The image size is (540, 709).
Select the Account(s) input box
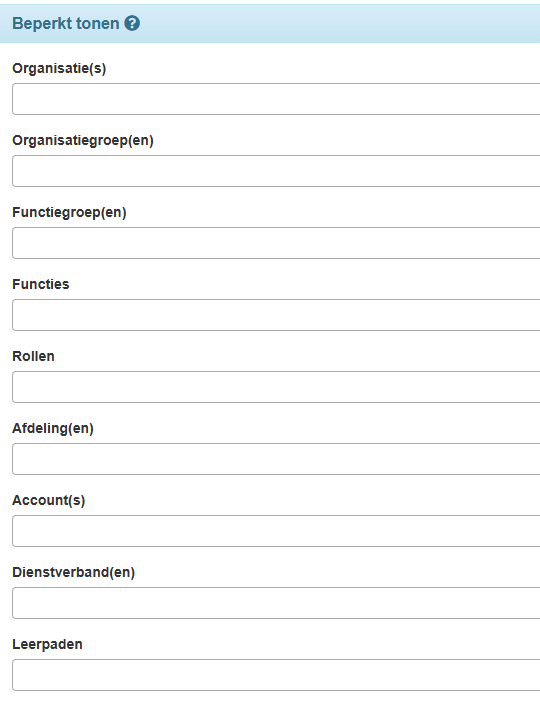(276, 531)
